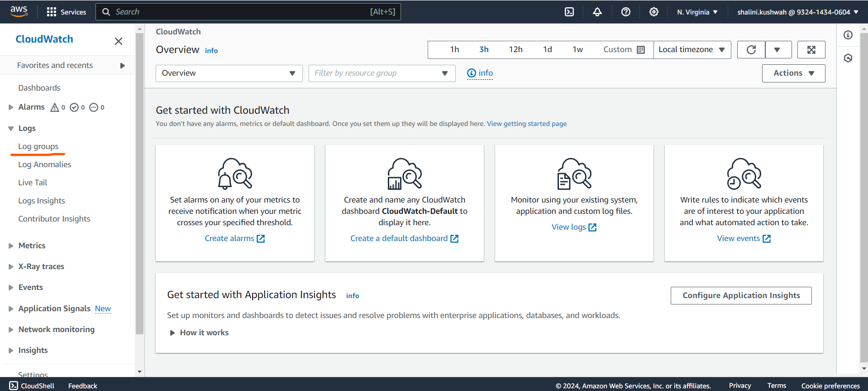Open the settings gear in top bar
This screenshot has width=868, height=391.
[654, 12]
